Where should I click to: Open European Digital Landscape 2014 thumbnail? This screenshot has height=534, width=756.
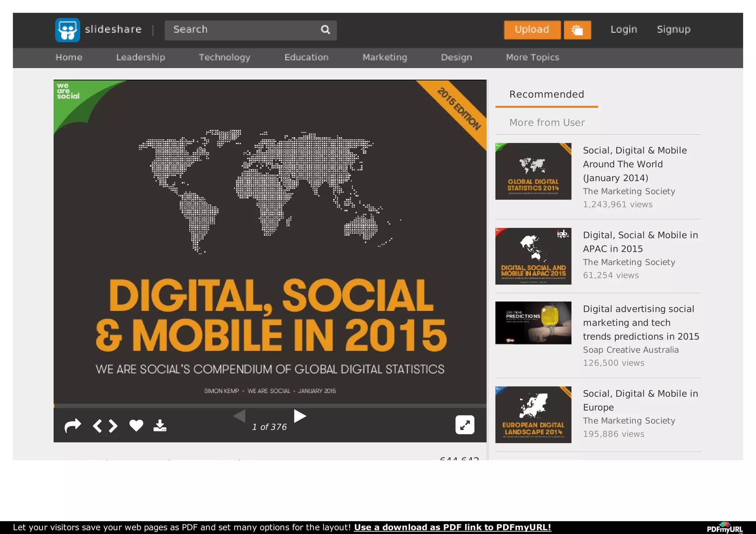point(533,415)
